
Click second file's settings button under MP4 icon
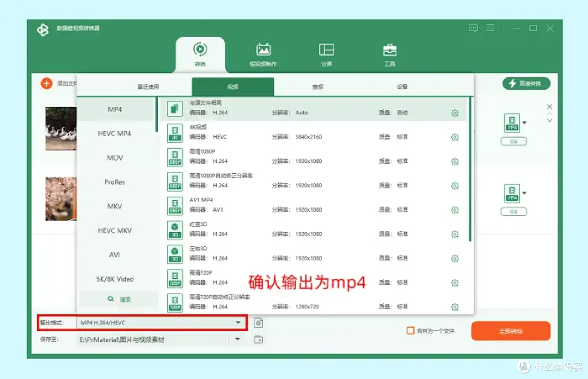514,212
